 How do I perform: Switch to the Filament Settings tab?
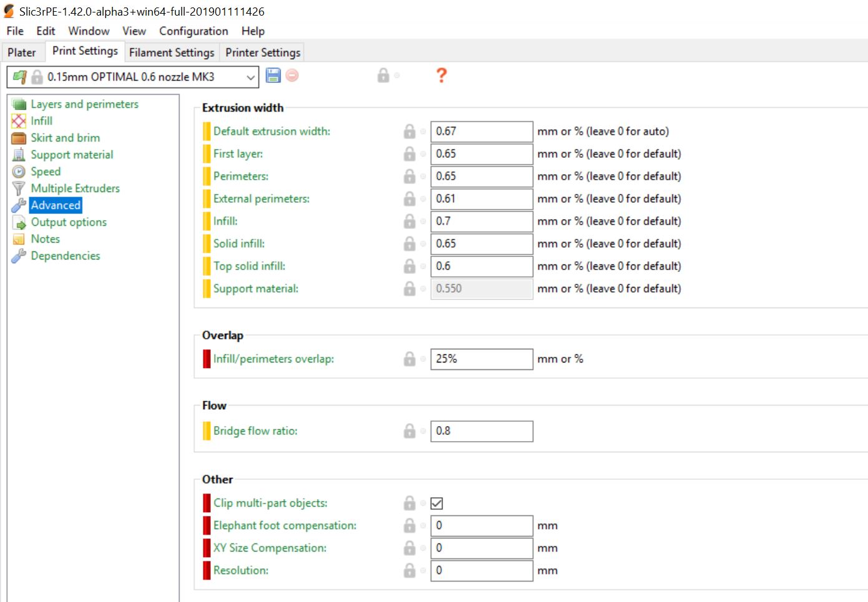click(172, 52)
